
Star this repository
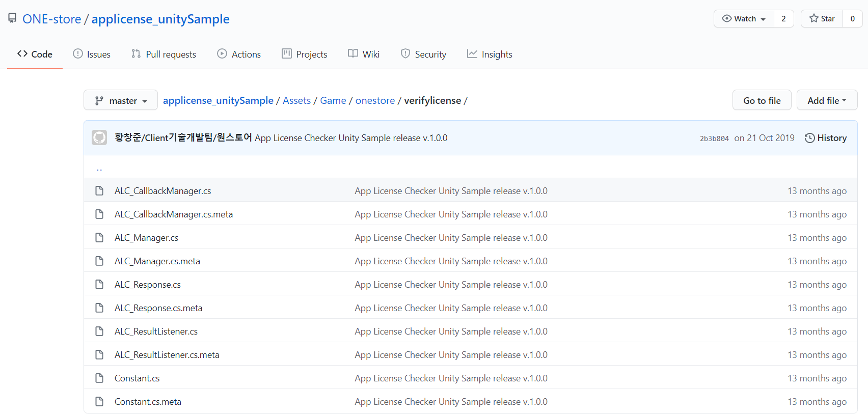(x=822, y=19)
